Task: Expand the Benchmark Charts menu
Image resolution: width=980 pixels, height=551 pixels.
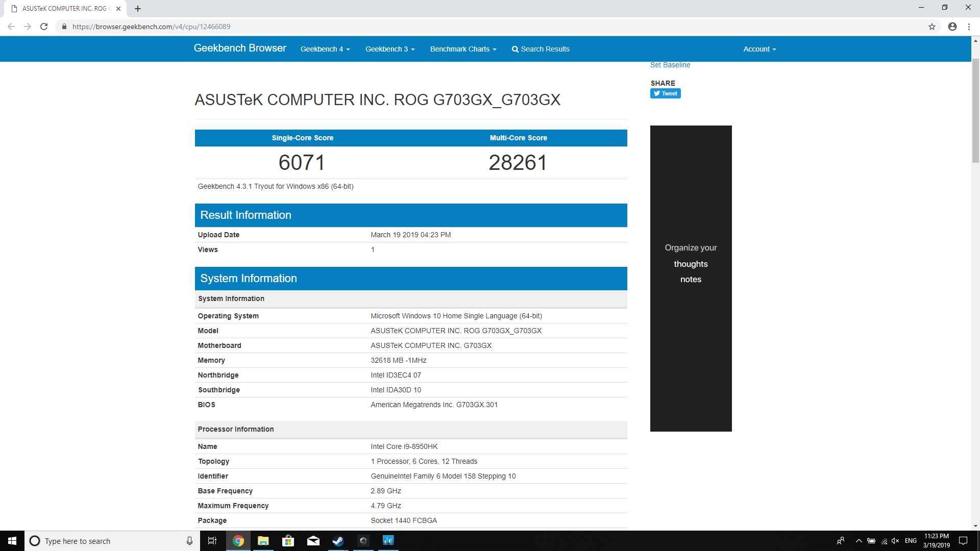Action: [x=463, y=49]
